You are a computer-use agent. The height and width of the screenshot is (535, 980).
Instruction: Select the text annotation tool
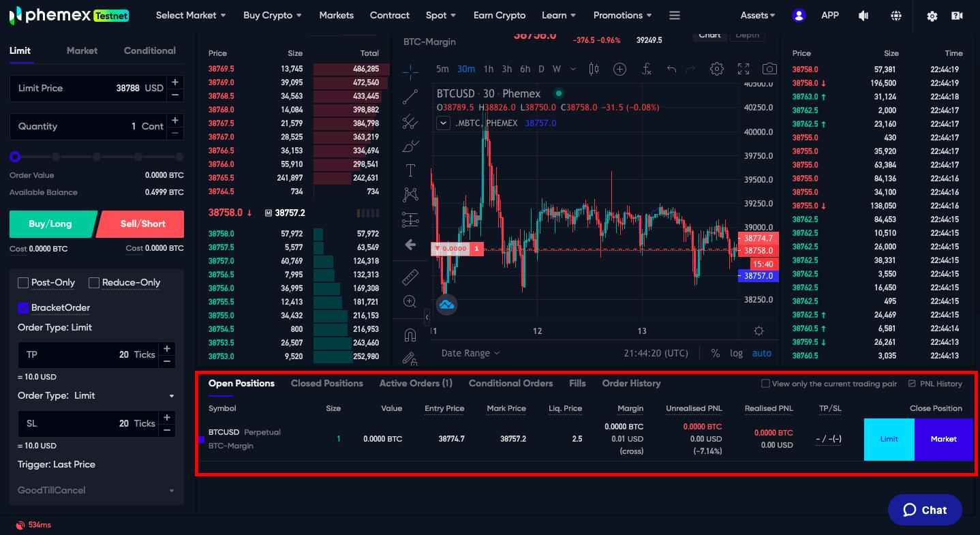coord(410,170)
